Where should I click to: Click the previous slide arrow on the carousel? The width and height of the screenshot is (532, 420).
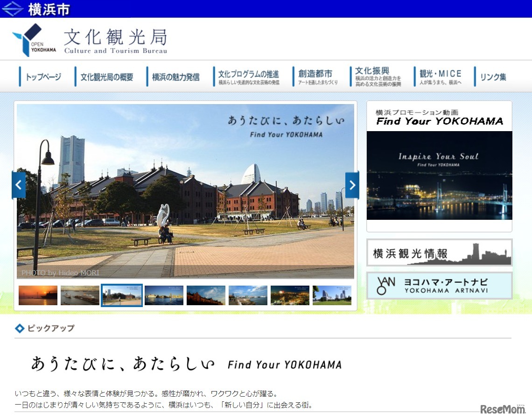19,185
